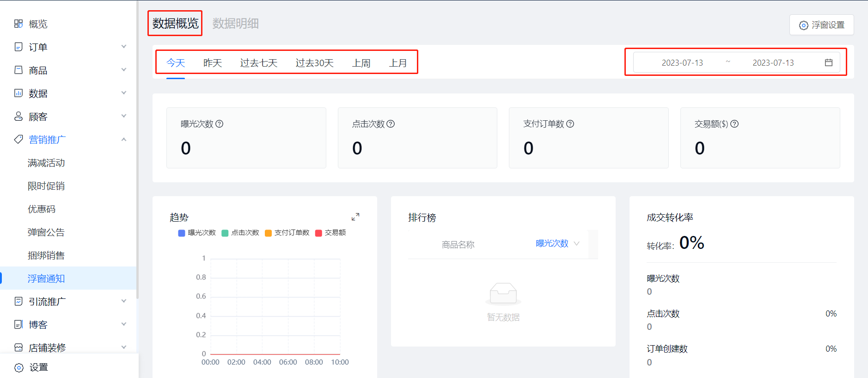Screen dimensions: 868x378
Task: Click the 博客 blog sidebar icon
Action: [x=18, y=324]
